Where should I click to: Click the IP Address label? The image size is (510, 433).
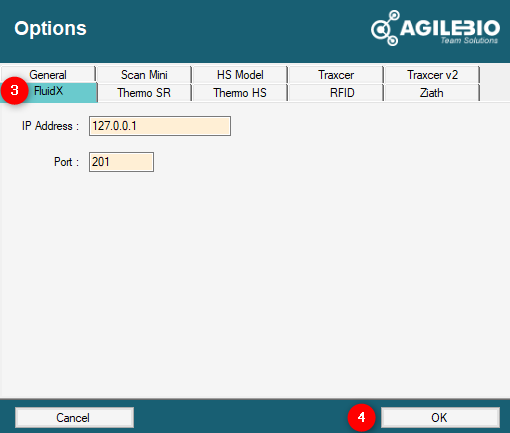50,126
